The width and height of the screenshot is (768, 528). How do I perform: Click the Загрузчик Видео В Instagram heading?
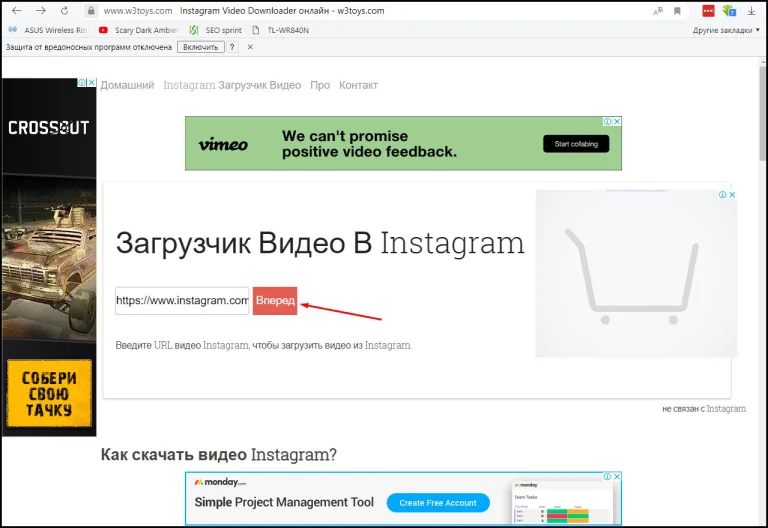(x=320, y=242)
